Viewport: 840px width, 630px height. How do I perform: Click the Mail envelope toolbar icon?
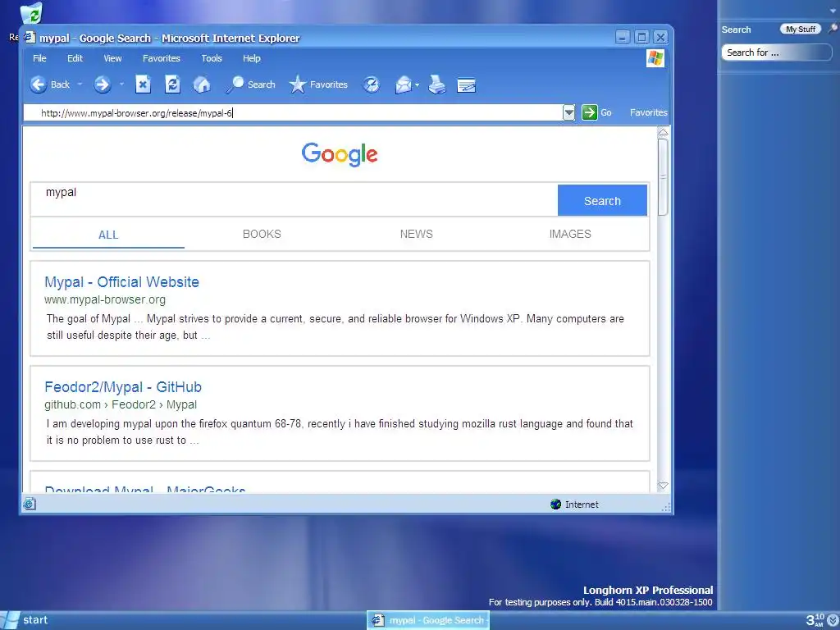click(x=403, y=84)
